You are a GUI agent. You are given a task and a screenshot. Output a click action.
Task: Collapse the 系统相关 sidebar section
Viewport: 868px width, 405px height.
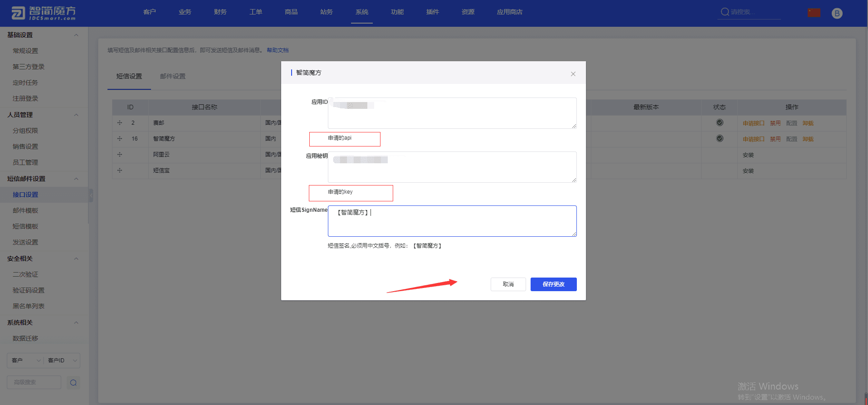tap(76, 322)
